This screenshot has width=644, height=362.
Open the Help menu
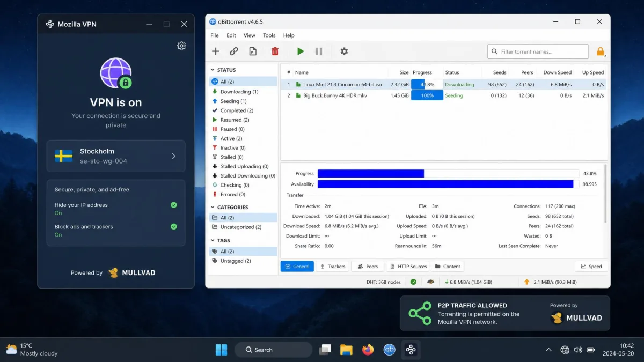click(289, 35)
